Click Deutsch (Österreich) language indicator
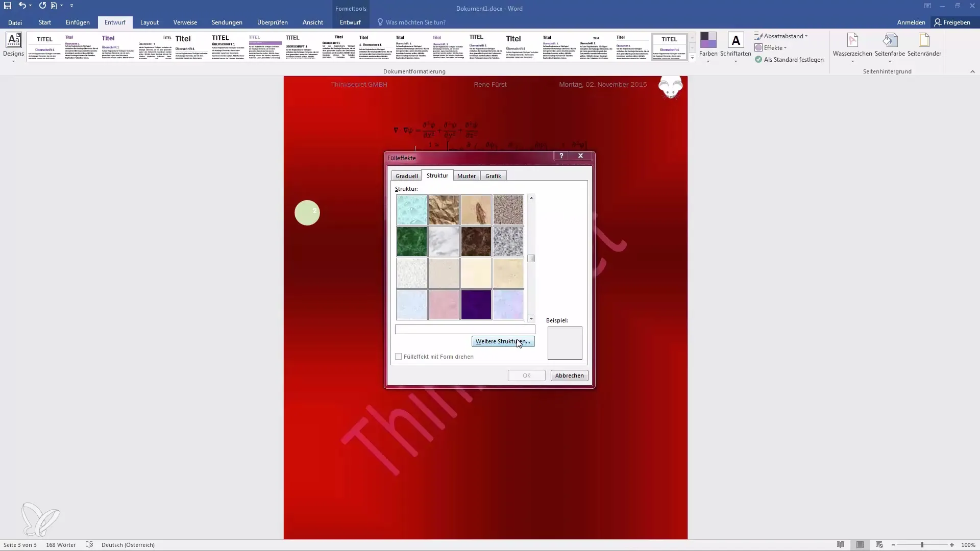 (x=128, y=545)
